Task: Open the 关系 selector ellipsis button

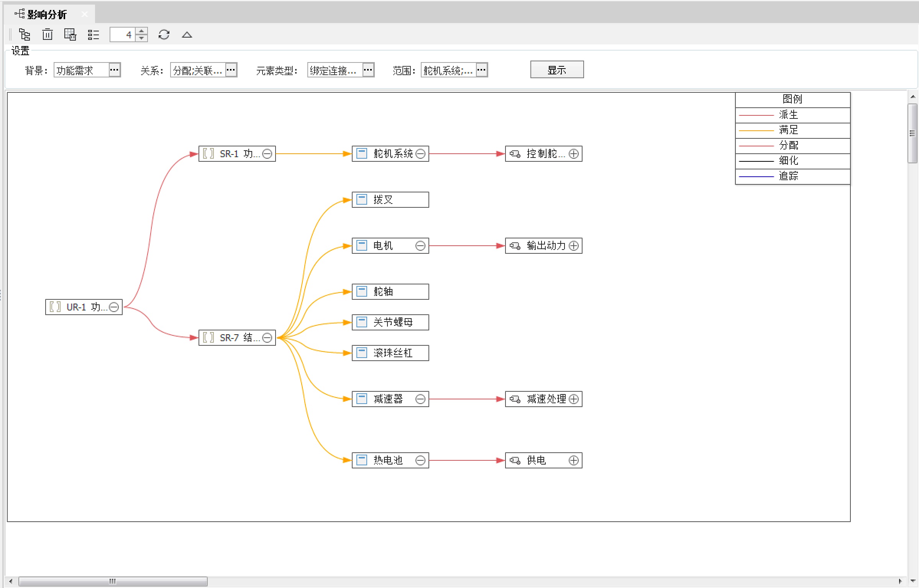Action: coord(231,70)
